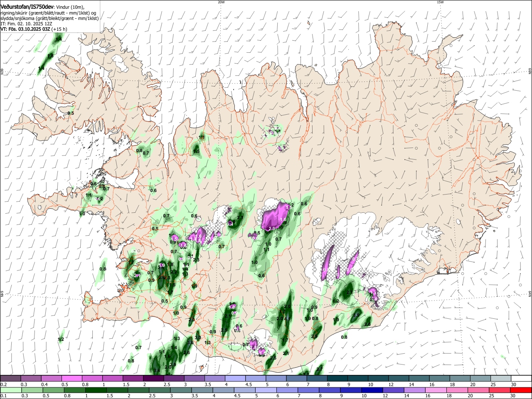Click the 0.2 label on the upper scale
Image resolution: width=532 pixels, height=399 pixels.
click(x=3, y=384)
